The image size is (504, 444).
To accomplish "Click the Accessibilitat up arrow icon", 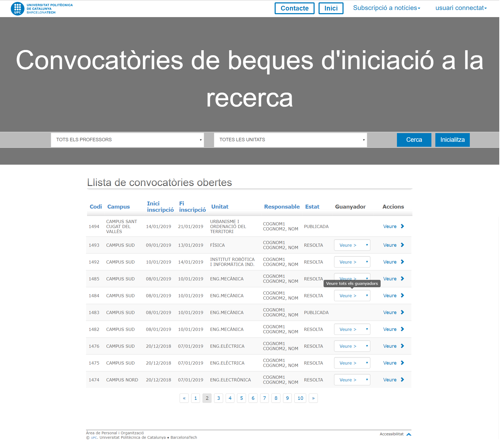I will [409, 434].
